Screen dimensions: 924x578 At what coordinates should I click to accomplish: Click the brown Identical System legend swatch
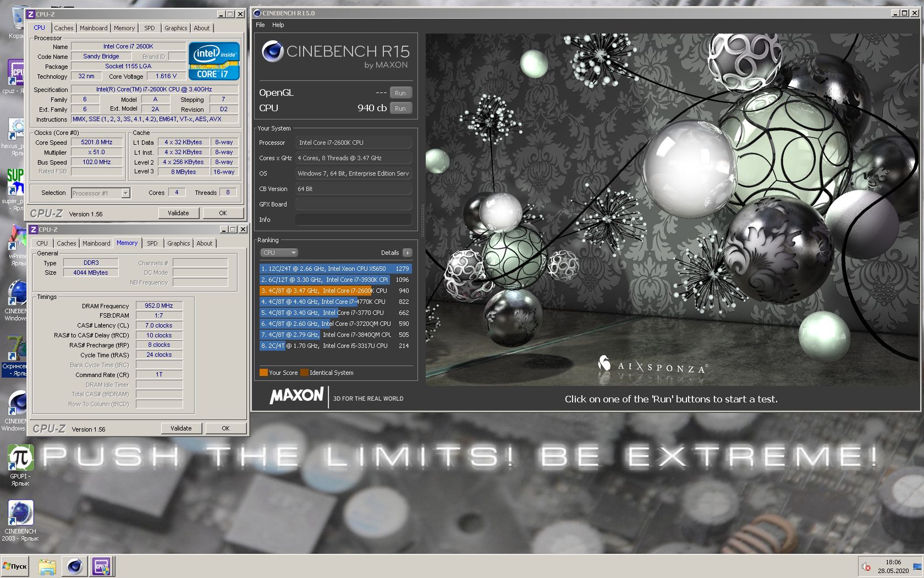point(304,373)
